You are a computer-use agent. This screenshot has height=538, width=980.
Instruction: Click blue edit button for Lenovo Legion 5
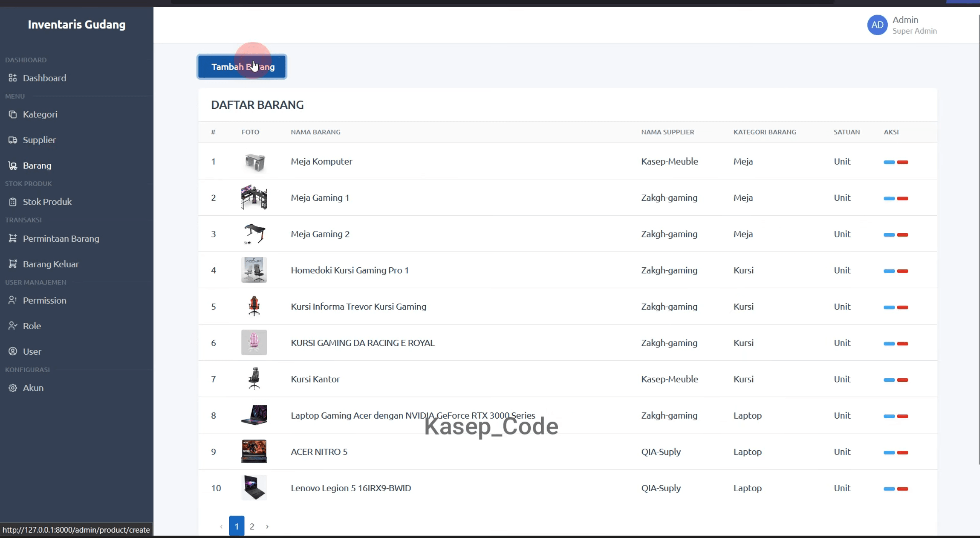tap(889, 489)
